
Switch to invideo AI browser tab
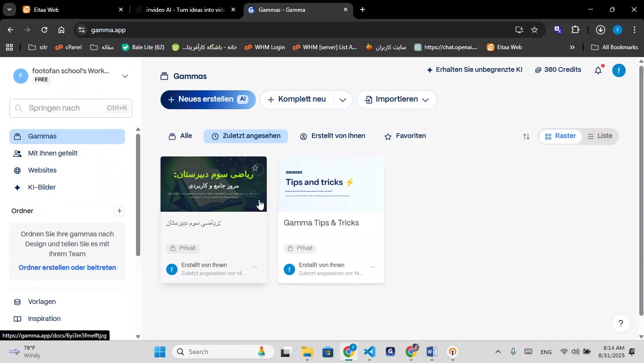tap(185, 9)
